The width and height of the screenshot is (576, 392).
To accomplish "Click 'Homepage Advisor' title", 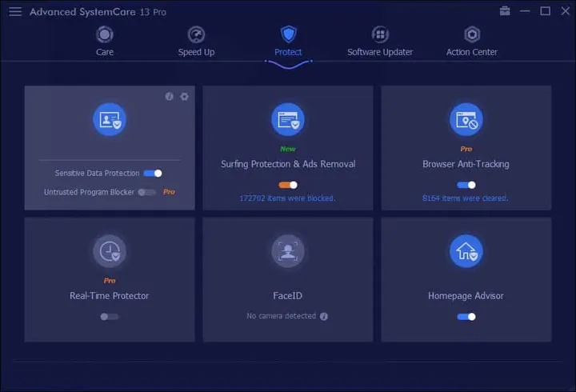I will 466,296.
